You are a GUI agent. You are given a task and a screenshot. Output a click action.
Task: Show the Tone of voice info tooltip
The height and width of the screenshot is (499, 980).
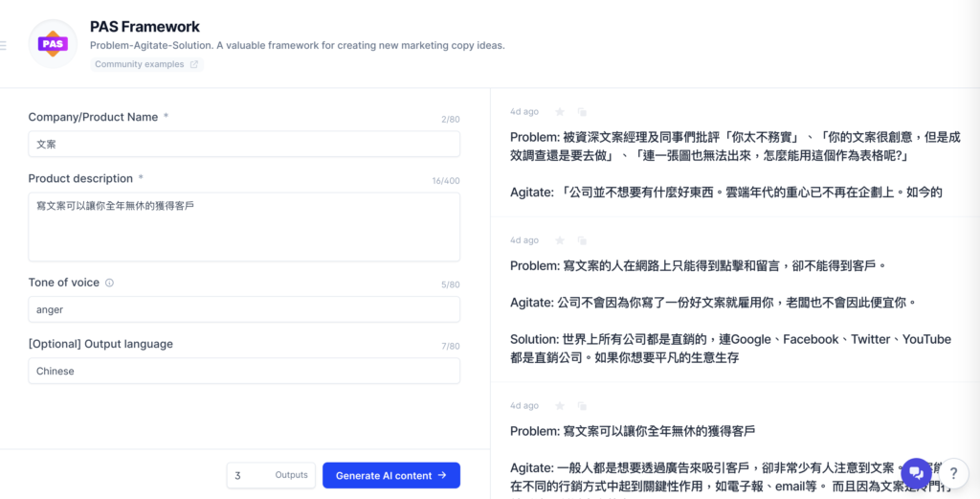[x=109, y=284]
